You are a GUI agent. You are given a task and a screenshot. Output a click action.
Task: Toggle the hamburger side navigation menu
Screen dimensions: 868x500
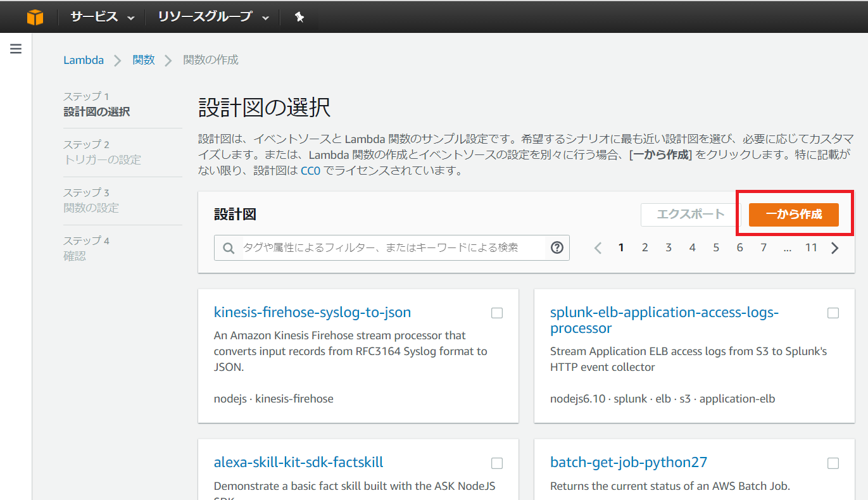(x=16, y=49)
